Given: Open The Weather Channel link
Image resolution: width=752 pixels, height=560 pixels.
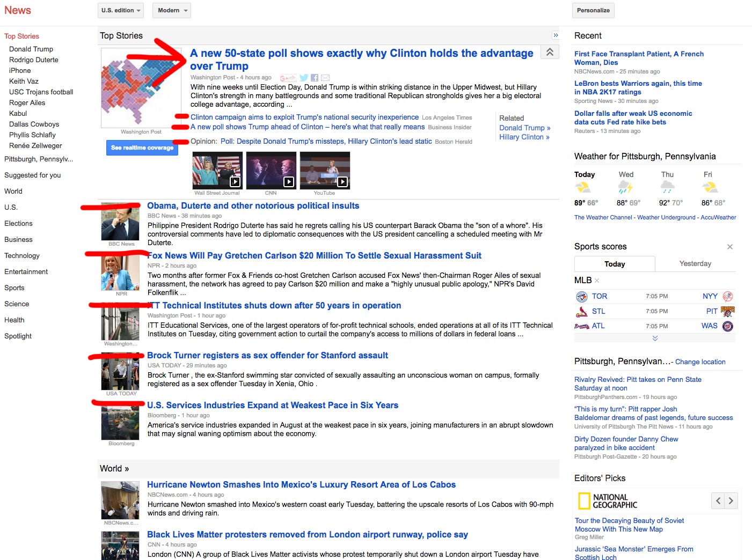Looking at the screenshot, I should point(603,218).
